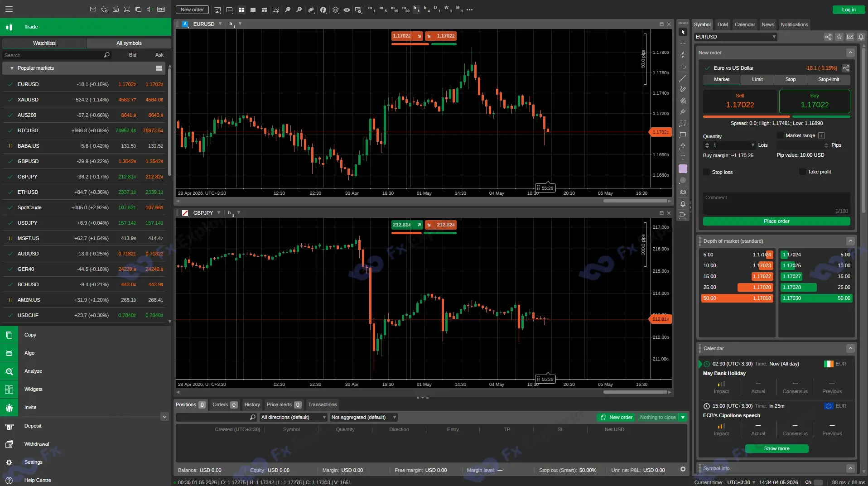Select the h1 timeframe button
868x486 pixels.
pos(416,9)
